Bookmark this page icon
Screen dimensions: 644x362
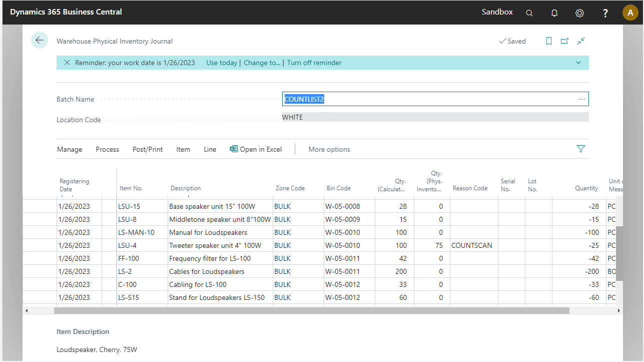[549, 41]
